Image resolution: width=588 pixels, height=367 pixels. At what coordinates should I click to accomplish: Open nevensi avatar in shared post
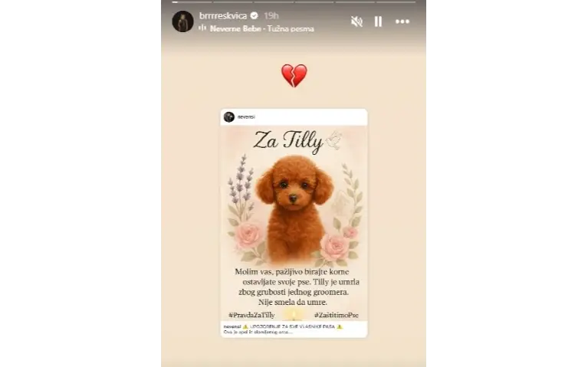[x=228, y=117]
